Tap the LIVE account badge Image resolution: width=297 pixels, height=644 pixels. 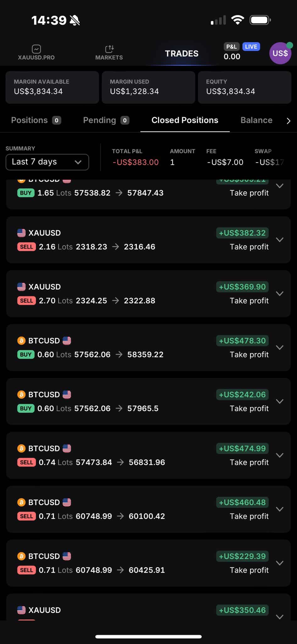coord(251,47)
